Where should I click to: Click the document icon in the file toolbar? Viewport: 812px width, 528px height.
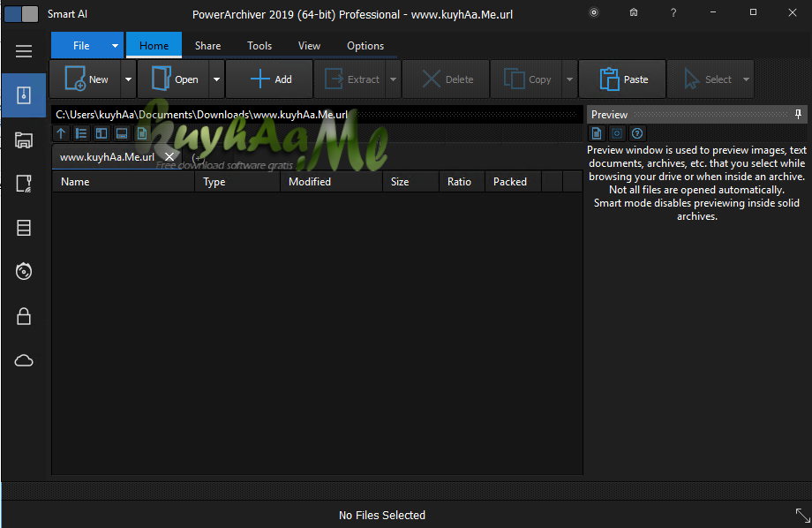pyautogui.click(x=142, y=133)
